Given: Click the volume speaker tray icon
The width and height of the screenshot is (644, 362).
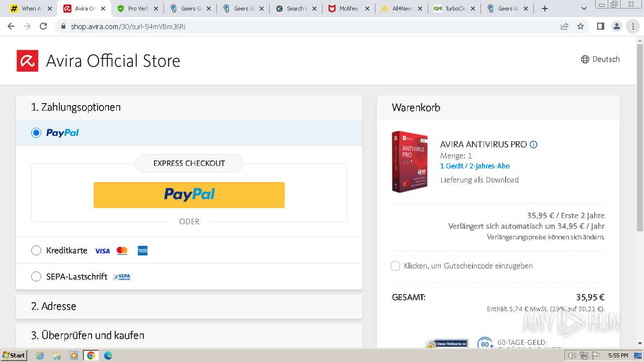Looking at the screenshot, I should click(x=572, y=355).
